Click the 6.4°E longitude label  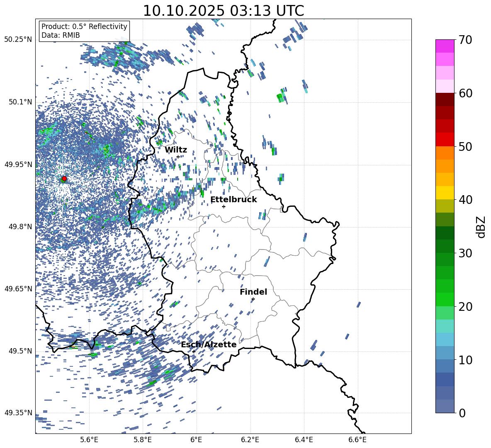click(x=304, y=440)
